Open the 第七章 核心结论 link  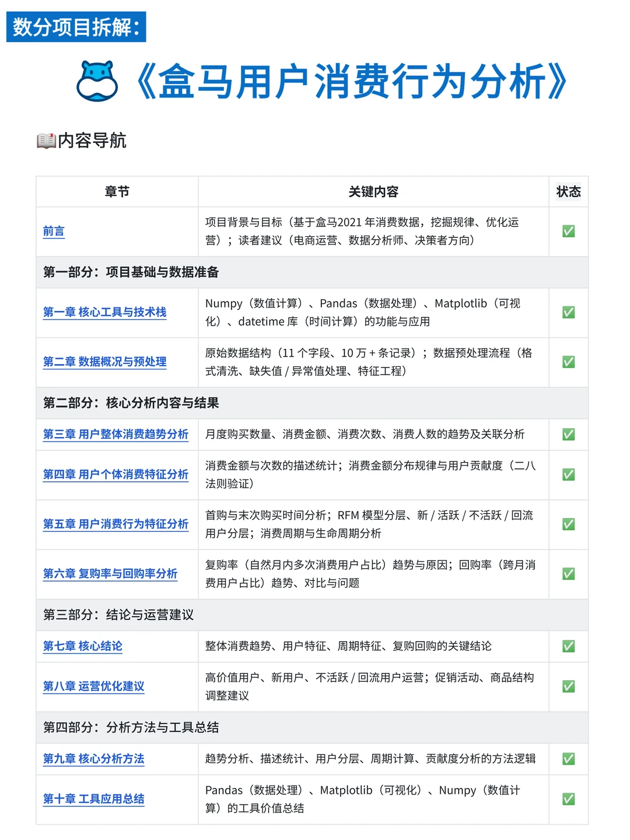(83, 646)
